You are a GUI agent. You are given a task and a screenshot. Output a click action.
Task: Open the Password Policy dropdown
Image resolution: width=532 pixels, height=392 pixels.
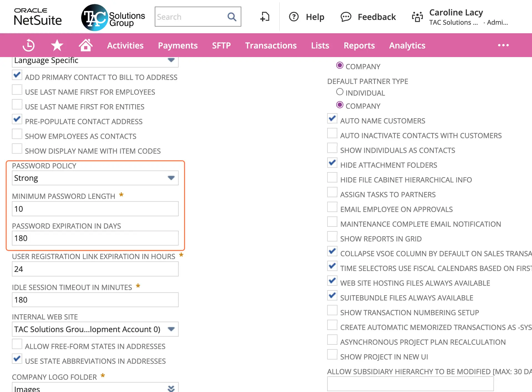(171, 178)
